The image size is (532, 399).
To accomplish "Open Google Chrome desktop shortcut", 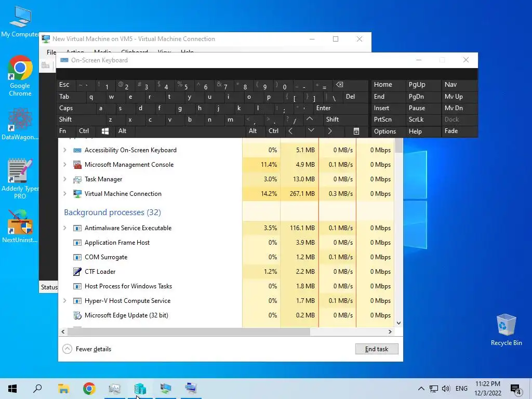I will pyautogui.click(x=20, y=76).
